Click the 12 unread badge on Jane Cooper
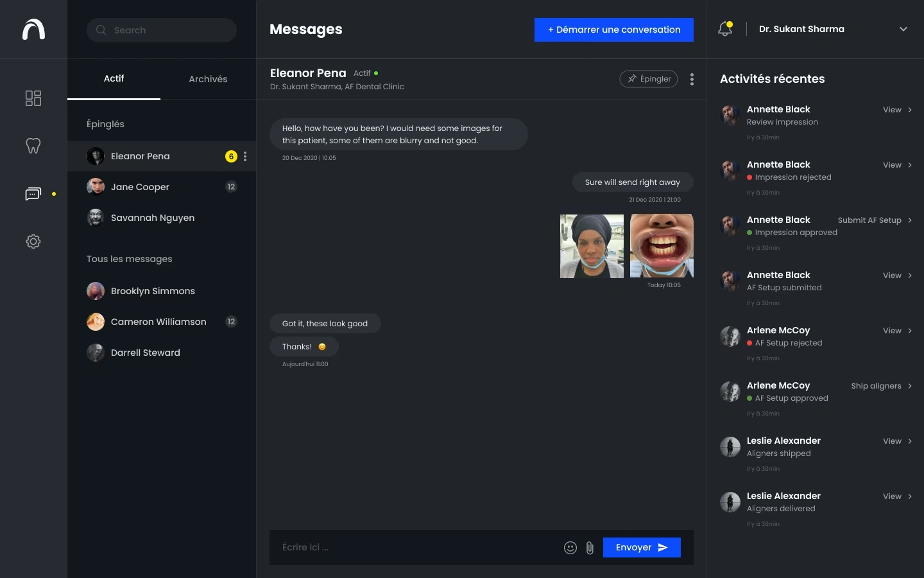Screen dimensions: 924x578 tap(231, 187)
